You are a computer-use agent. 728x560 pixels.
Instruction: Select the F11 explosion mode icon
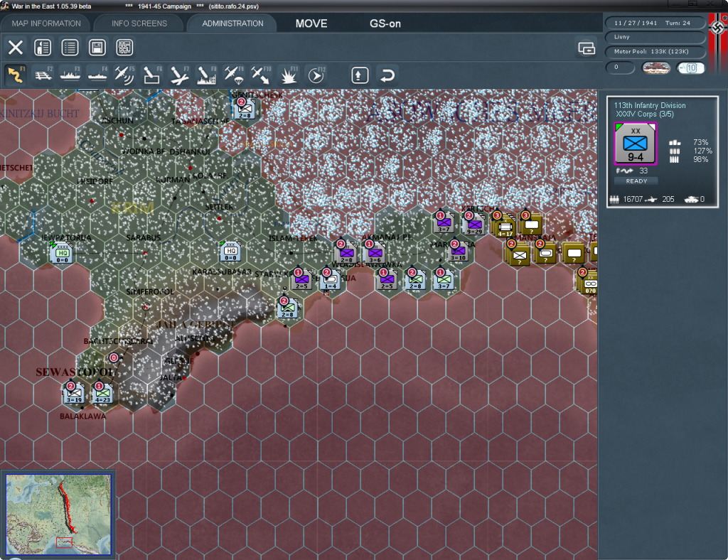(x=289, y=75)
